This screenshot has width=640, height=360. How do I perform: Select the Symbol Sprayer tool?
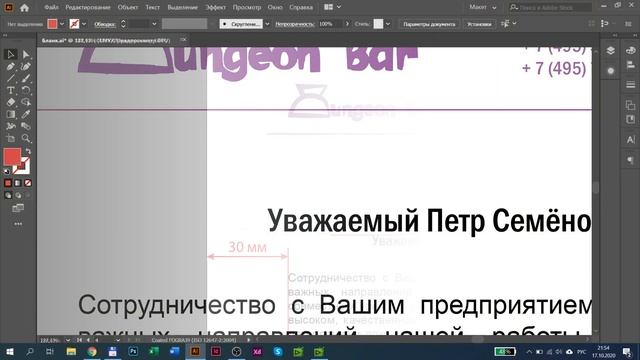pyautogui.click(x=11, y=127)
